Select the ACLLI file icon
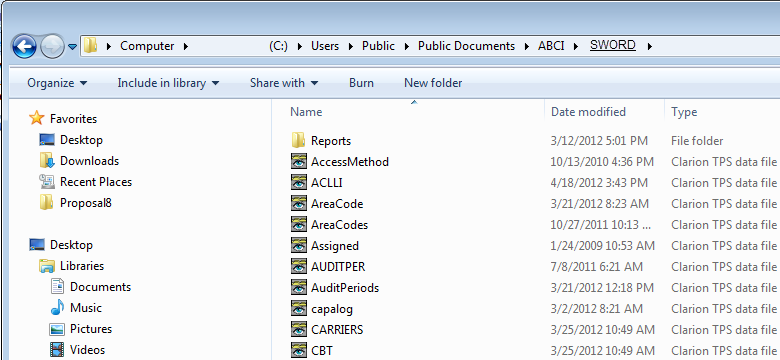Screen dimensions: 780x360 click(298, 182)
